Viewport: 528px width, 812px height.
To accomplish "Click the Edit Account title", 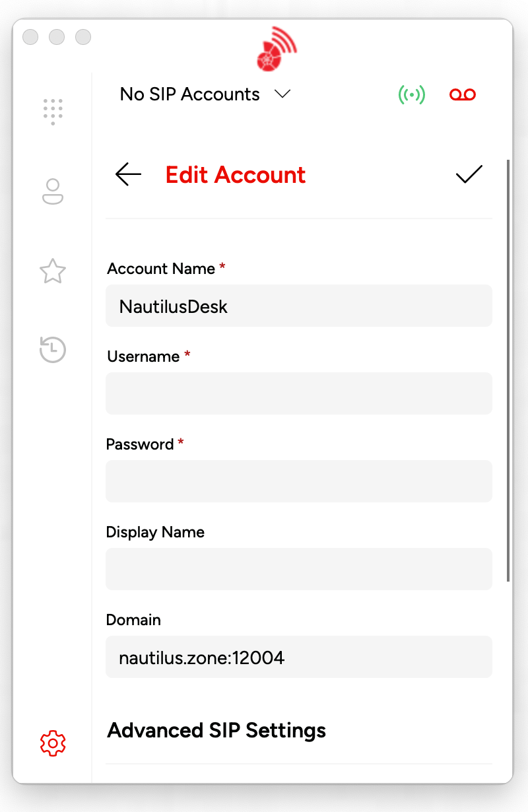I will 236,175.
